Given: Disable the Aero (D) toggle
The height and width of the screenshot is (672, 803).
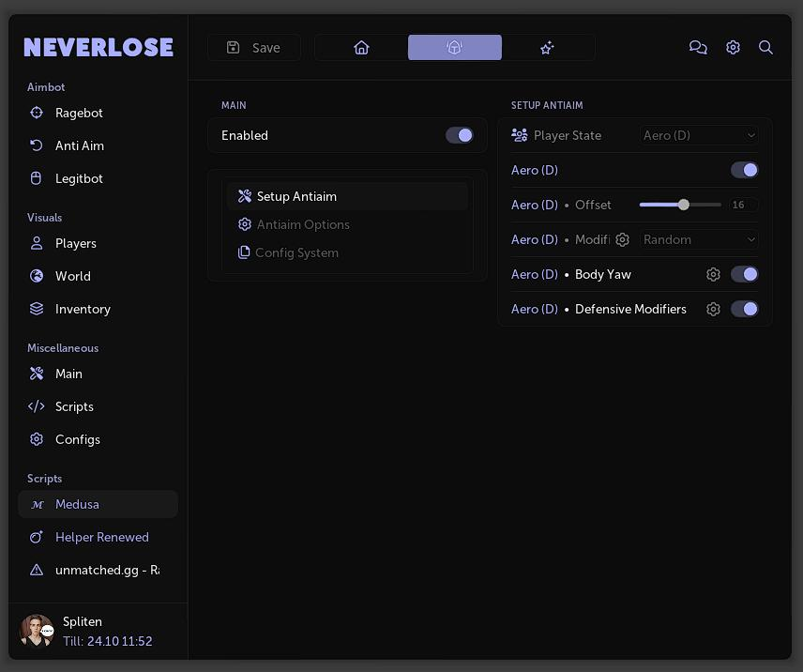Looking at the screenshot, I should pos(744,170).
